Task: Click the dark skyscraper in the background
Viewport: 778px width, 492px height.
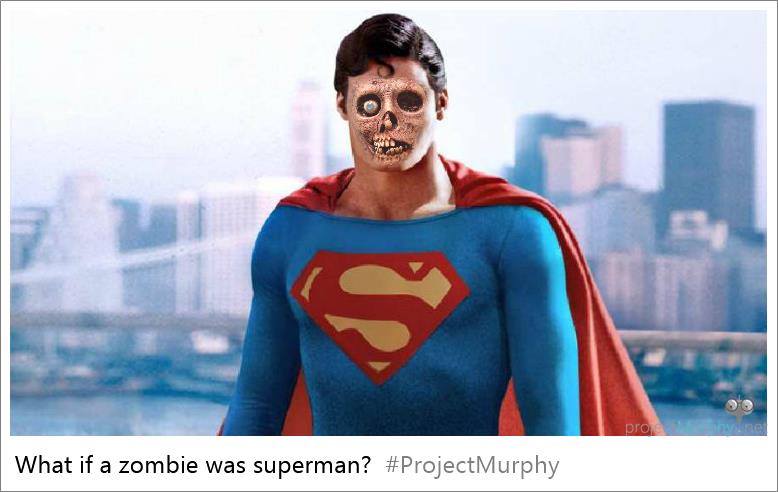Action: 709,164
